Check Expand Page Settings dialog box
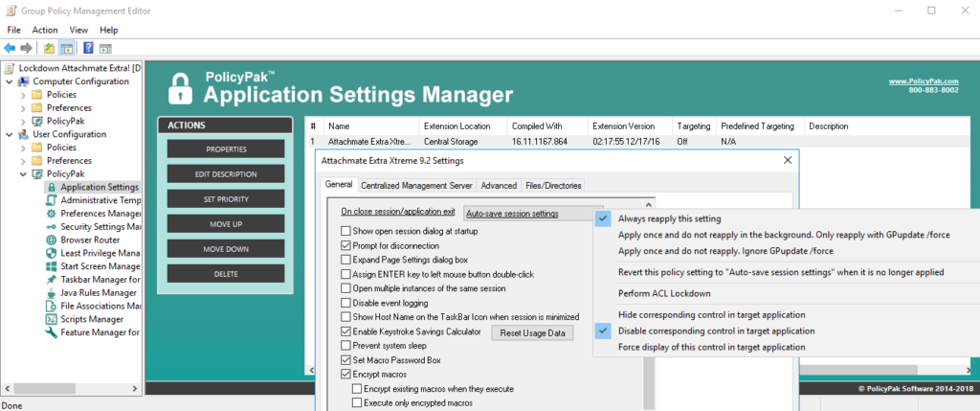This screenshot has width=980, height=411. pos(345,260)
